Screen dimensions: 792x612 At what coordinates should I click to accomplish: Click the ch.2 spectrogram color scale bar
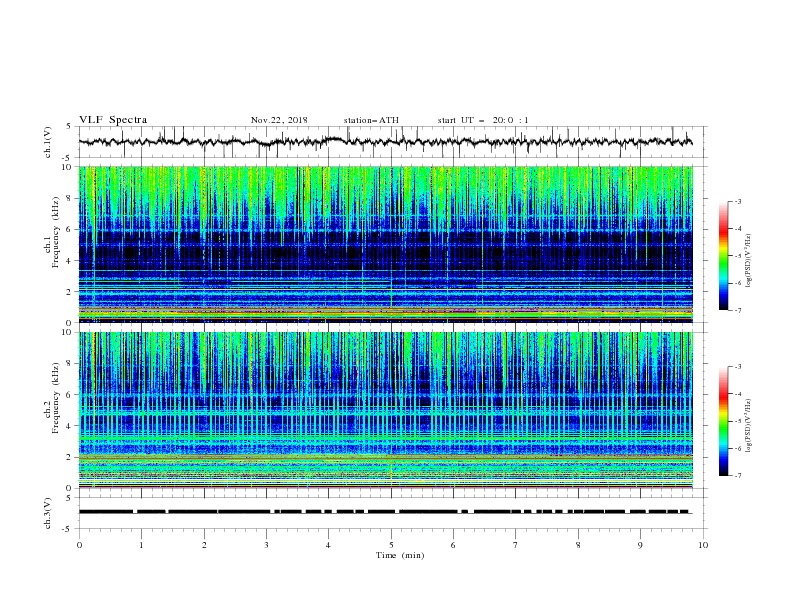[724, 421]
